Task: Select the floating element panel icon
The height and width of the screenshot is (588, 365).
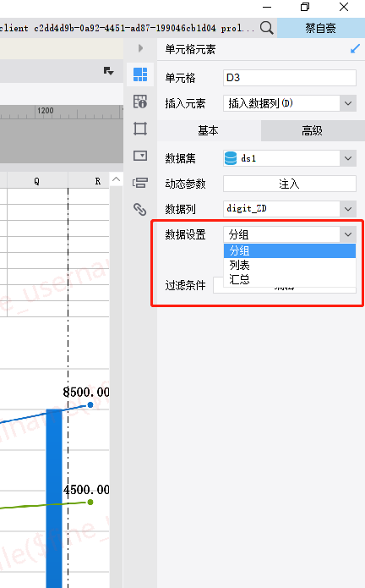Action: [x=140, y=129]
